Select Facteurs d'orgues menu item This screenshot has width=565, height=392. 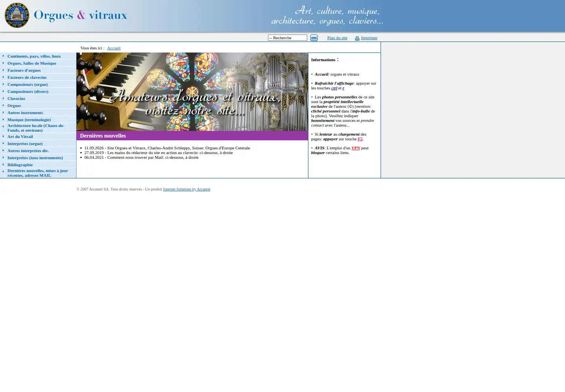(24, 71)
